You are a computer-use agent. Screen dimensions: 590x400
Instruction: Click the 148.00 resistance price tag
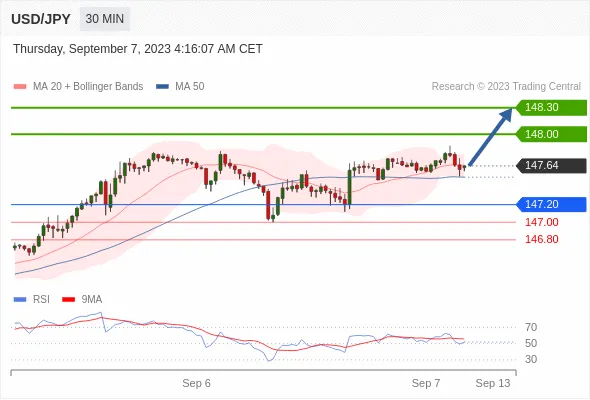551,134
